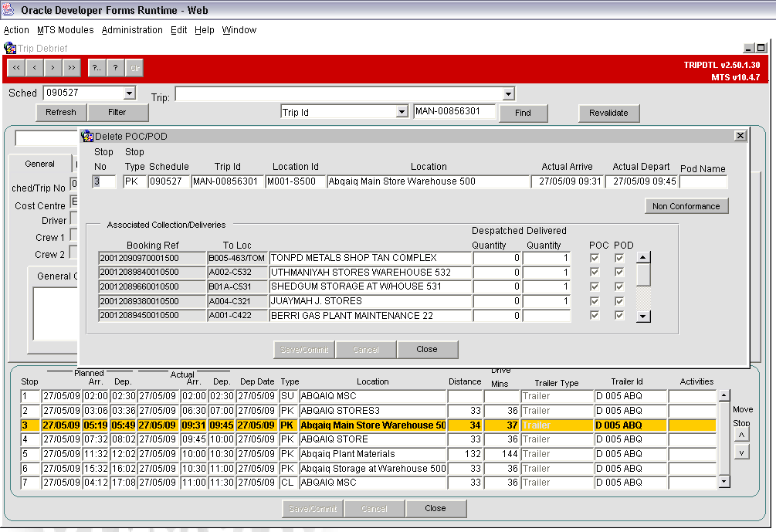
Task: Click the Filter button
Action: (118, 112)
